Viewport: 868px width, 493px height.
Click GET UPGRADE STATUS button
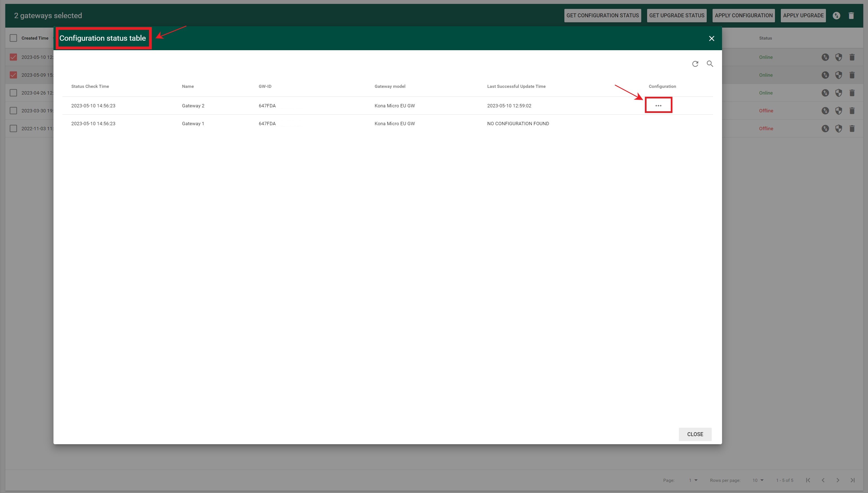[677, 16]
